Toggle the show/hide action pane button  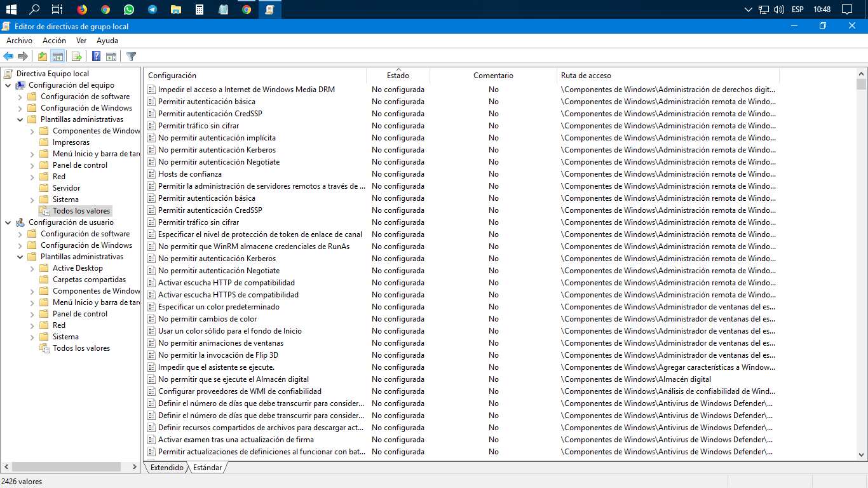pos(111,56)
